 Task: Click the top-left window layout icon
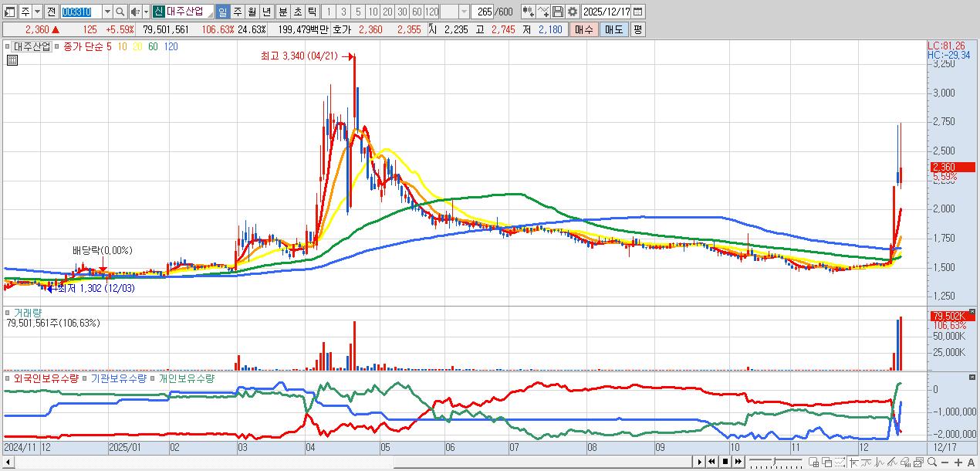pyautogui.click(x=10, y=12)
